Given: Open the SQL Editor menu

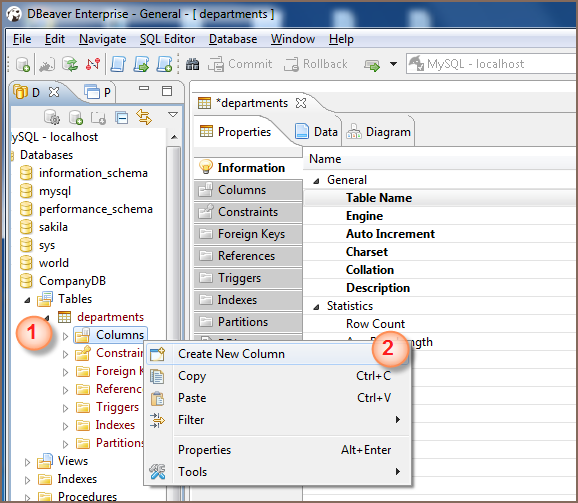Looking at the screenshot, I should pyautogui.click(x=167, y=39).
